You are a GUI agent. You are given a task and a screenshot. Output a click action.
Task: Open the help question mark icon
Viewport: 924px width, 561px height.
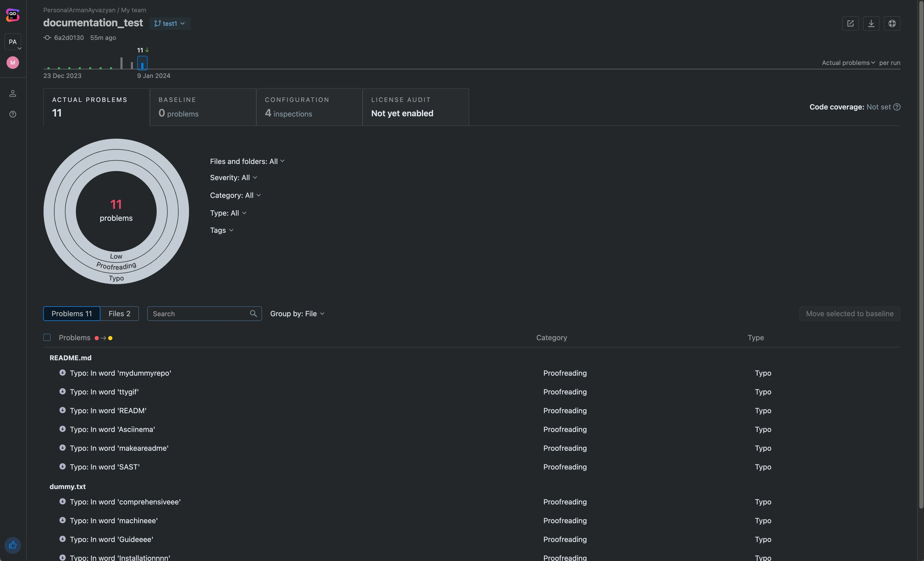[13, 114]
